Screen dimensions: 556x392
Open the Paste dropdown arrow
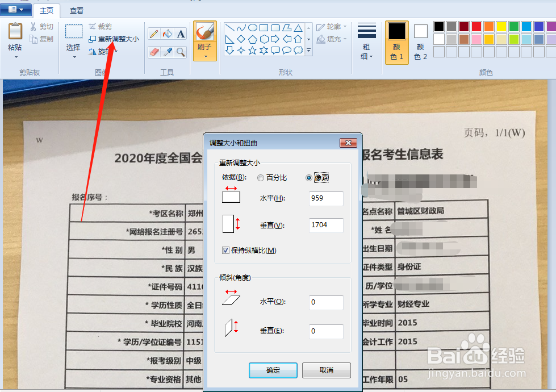coord(15,57)
